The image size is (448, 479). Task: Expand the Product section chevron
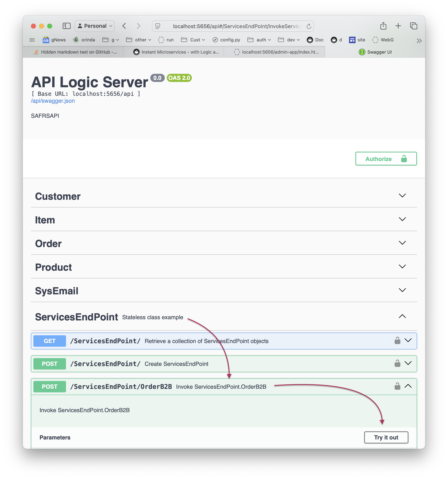(402, 266)
